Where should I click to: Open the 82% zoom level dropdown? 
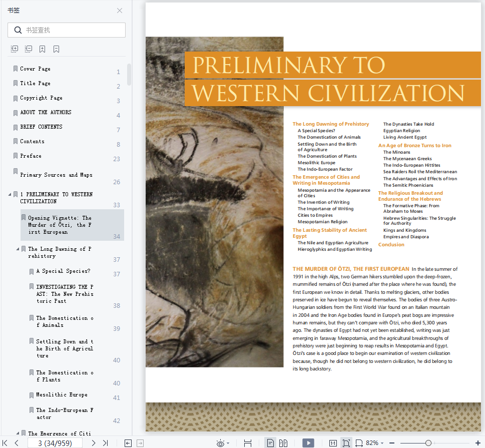point(374,443)
